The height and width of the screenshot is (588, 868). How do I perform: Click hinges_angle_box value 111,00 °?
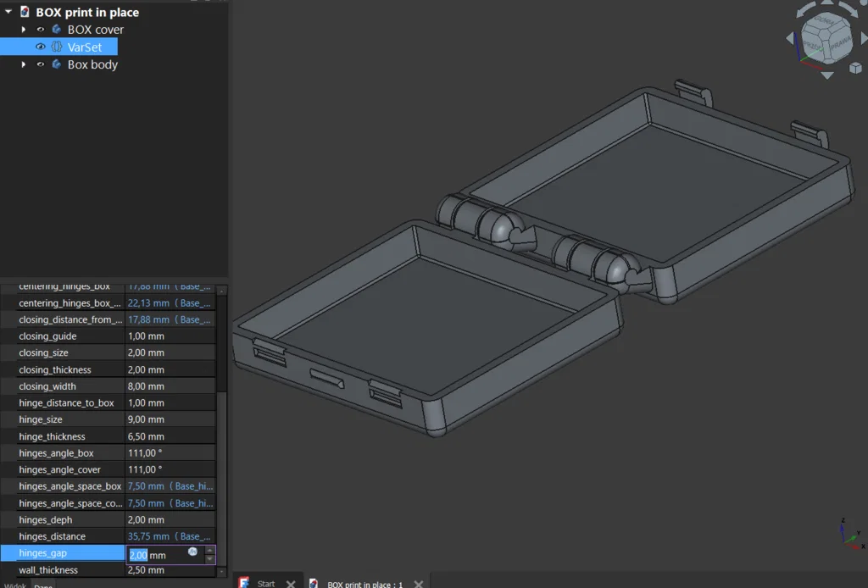coord(145,452)
